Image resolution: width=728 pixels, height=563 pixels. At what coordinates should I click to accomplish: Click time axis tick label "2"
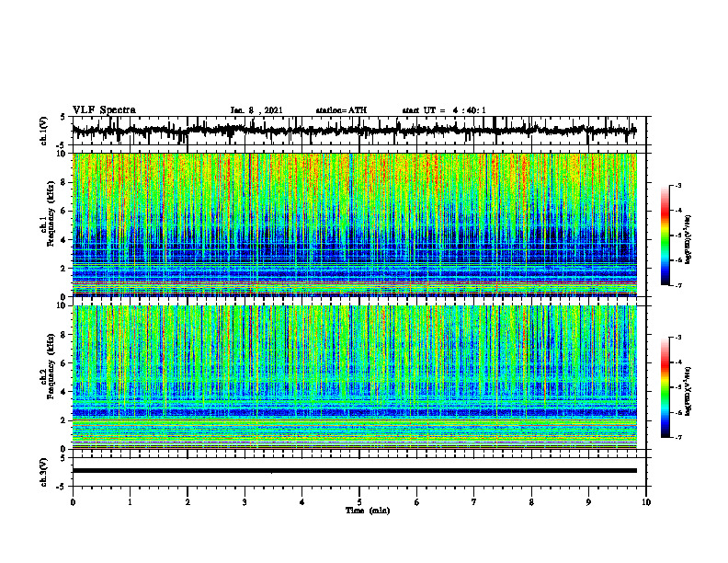click(188, 502)
